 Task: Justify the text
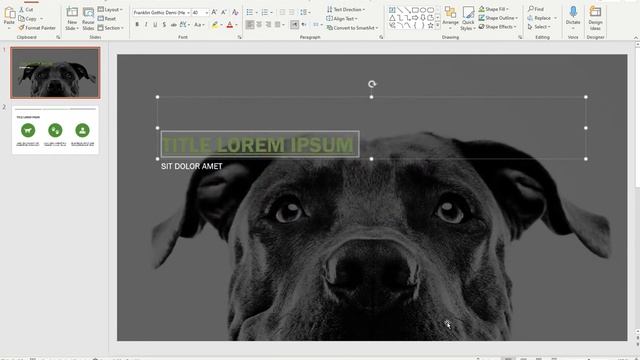[278, 25]
